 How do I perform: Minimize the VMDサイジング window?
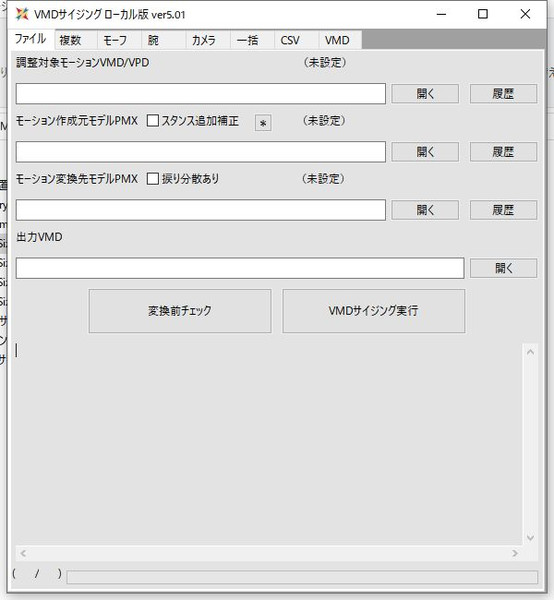442,15
